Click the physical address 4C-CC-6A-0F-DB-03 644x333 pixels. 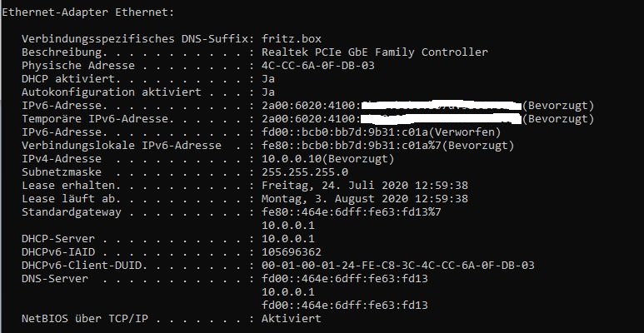[318, 66]
